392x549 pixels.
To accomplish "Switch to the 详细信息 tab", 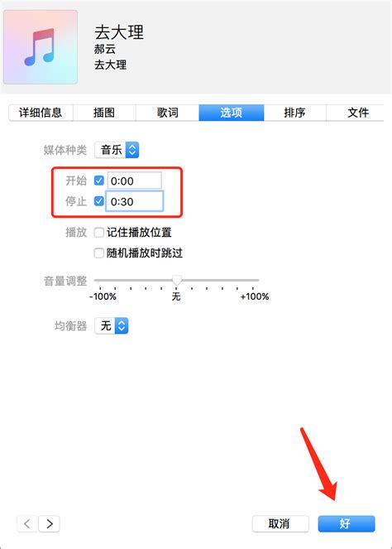I will tap(41, 113).
